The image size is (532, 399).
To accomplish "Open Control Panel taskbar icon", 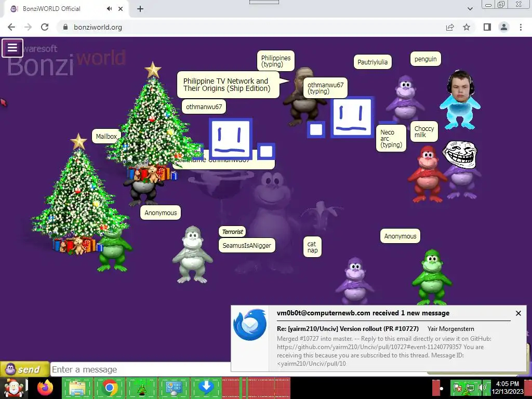I will pos(174,388).
